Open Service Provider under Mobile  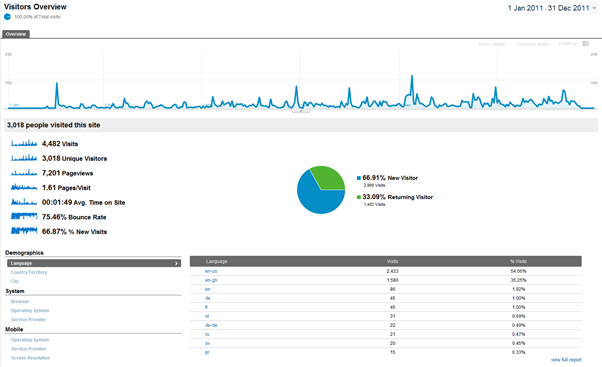[29, 349]
